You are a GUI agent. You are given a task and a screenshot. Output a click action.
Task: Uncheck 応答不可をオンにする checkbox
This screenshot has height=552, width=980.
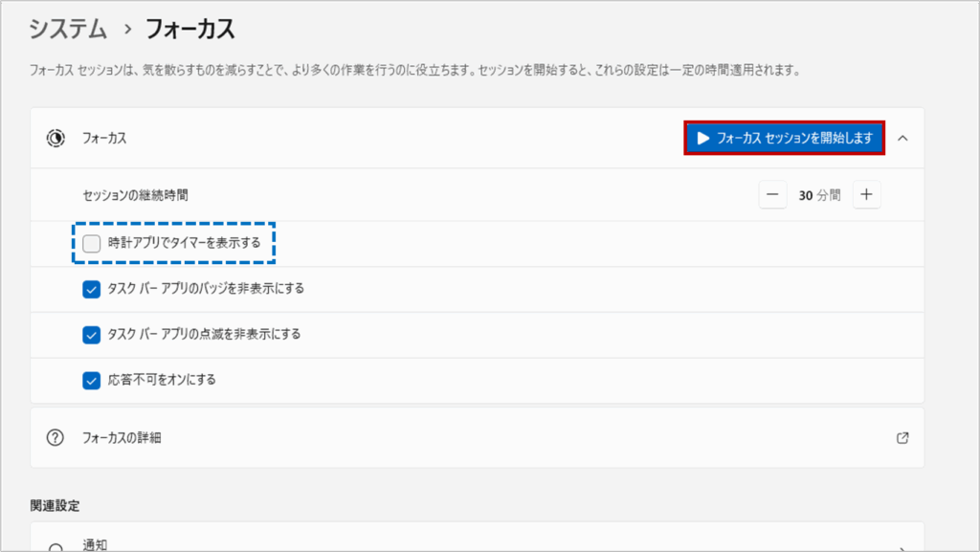(91, 381)
